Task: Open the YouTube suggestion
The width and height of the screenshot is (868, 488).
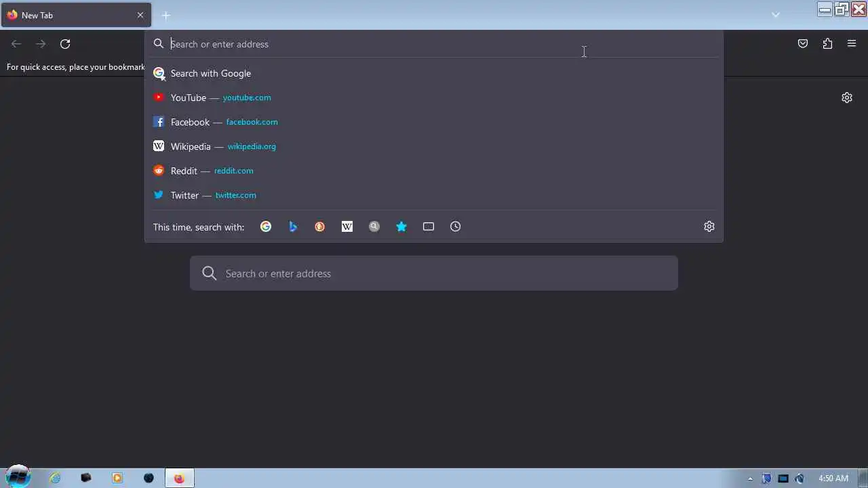Action: pos(434,98)
